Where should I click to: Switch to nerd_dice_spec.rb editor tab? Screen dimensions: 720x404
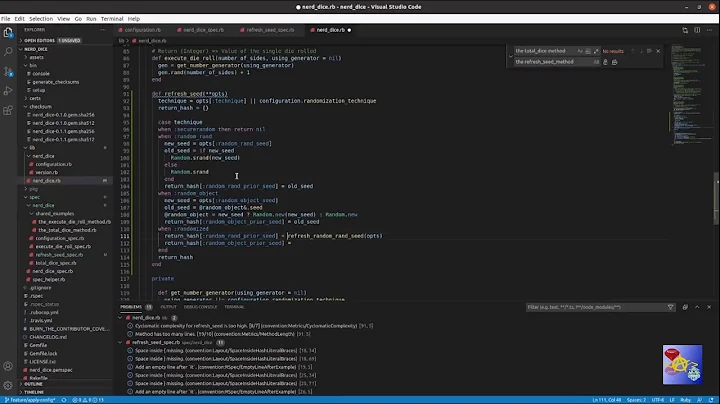[201, 30]
